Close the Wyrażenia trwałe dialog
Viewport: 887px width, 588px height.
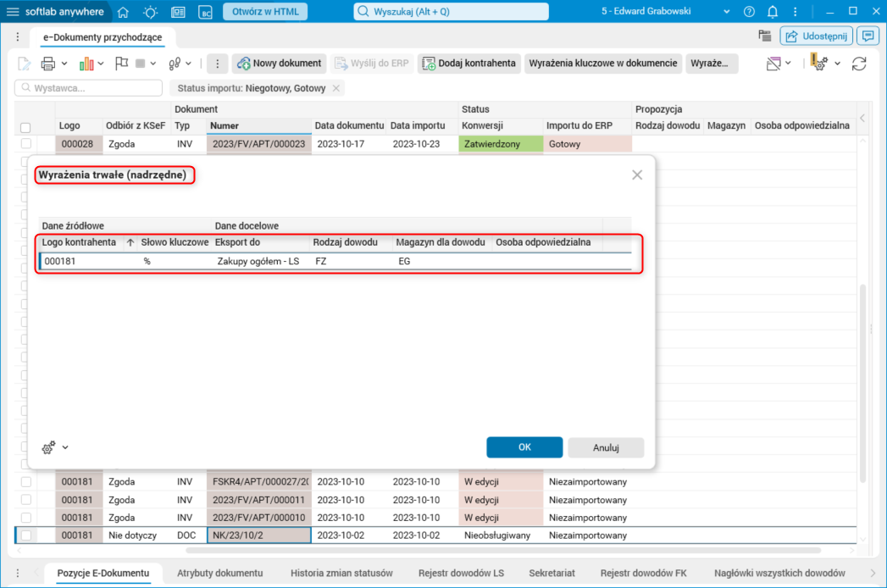pyautogui.click(x=637, y=175)
